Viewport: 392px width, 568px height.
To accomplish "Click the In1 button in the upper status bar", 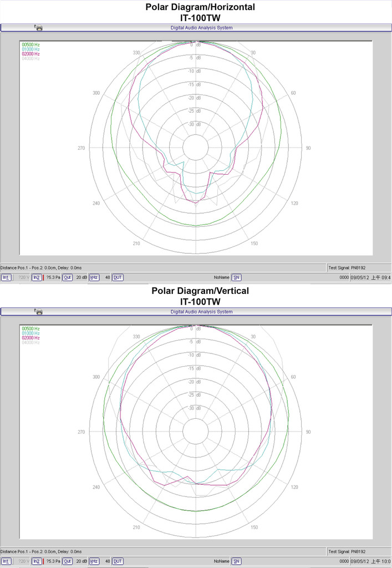I will tap(6, 277).
